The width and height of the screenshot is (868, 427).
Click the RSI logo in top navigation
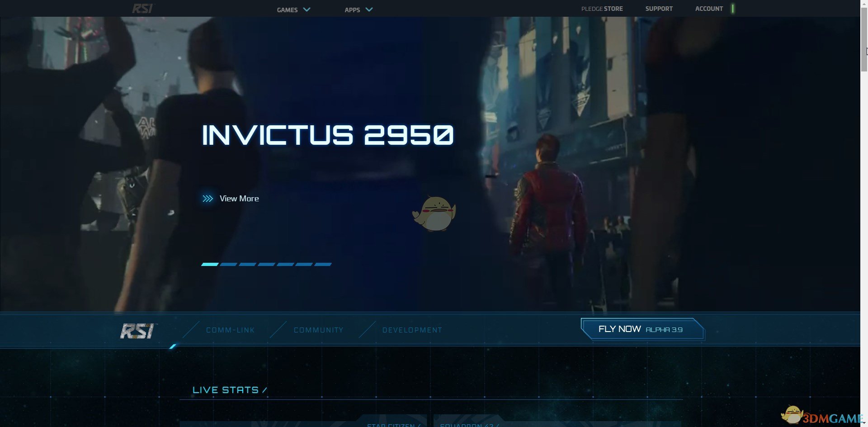click(x=143, y=9)
